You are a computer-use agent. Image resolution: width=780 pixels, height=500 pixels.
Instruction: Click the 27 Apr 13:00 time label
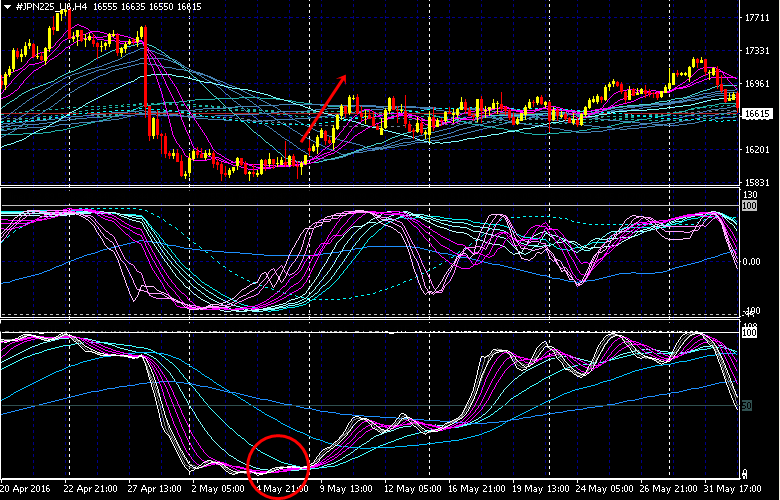pos(153,490)
